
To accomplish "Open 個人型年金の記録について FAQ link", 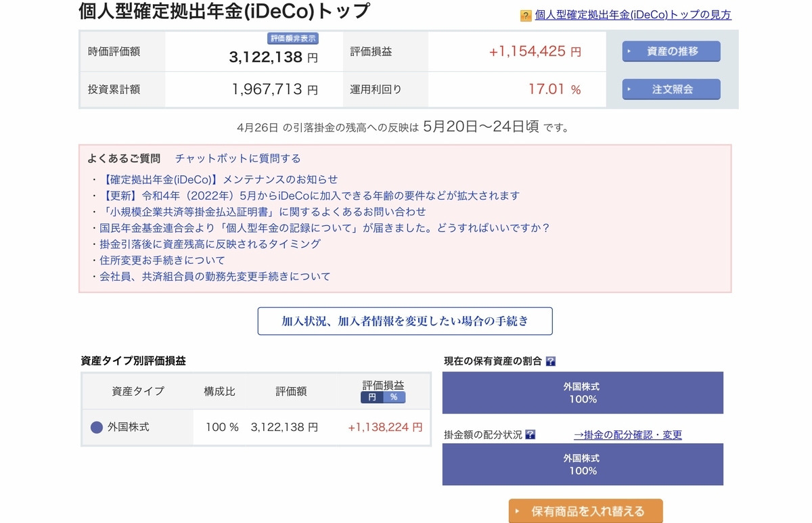I will [324, 228].
